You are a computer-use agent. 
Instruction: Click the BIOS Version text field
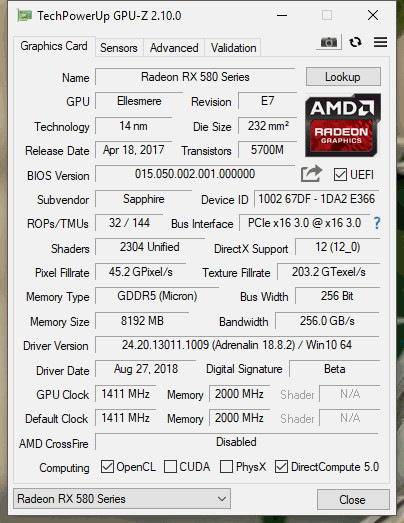coord(195,174)
